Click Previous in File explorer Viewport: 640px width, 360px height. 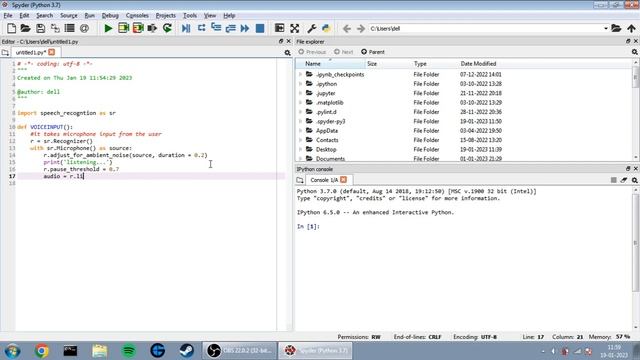312,52
